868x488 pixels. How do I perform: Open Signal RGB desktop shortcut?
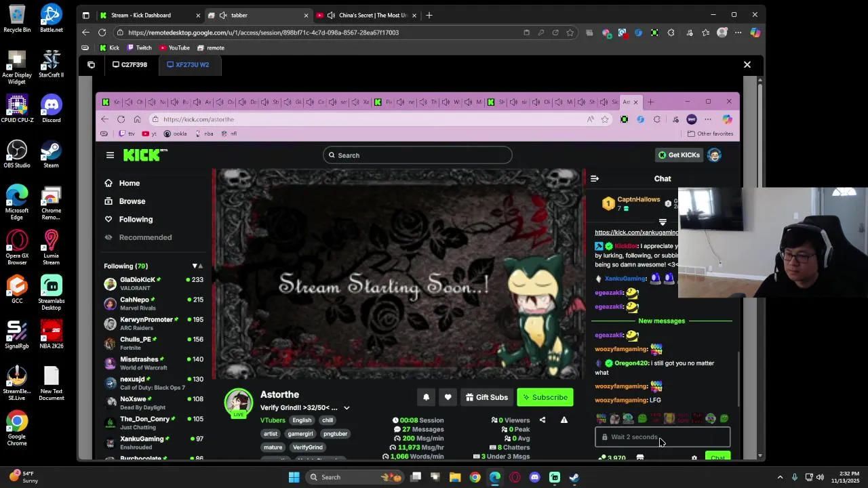pyautogui.click(x=17, y=335)
